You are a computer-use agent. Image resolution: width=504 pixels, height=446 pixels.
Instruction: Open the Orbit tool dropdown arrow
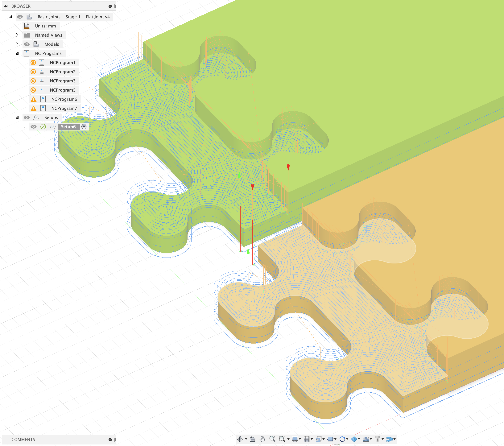[246, 439]
